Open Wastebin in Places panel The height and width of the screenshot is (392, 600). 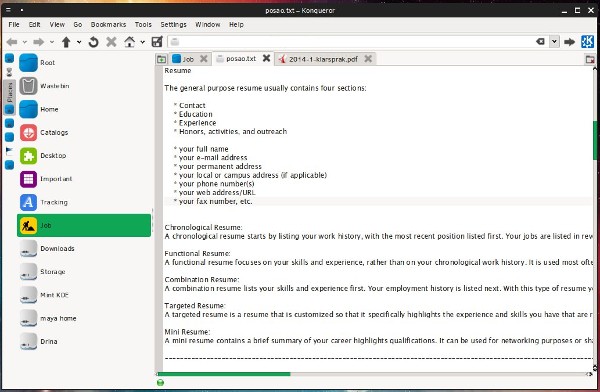84,86
